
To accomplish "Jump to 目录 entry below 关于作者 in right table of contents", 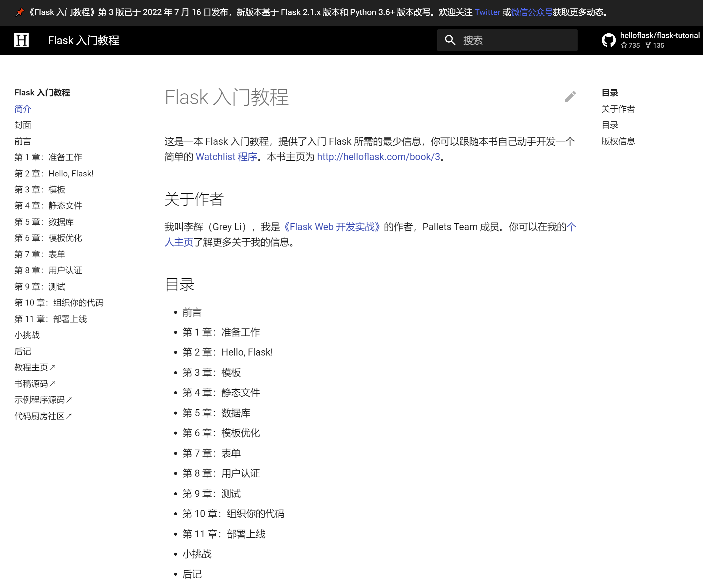I will point(610,125).
